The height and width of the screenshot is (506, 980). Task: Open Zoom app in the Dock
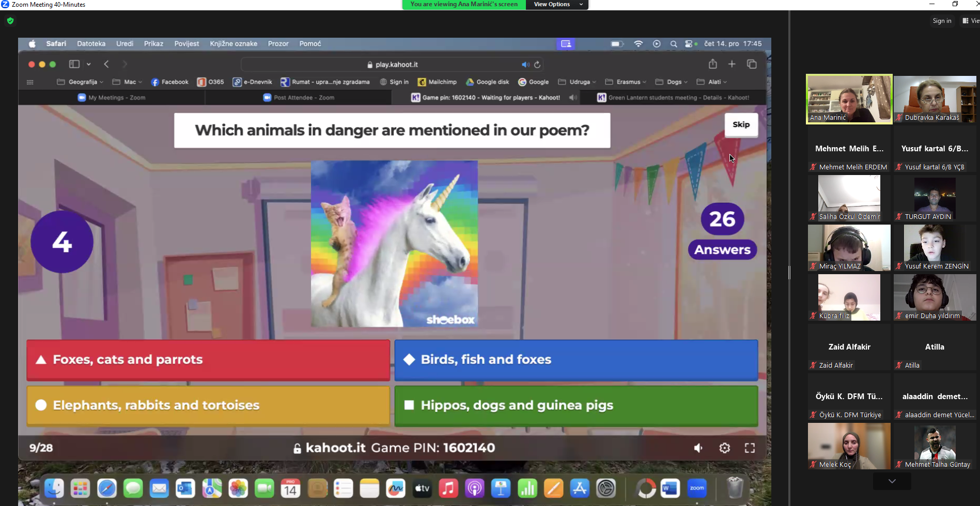(x=697, y=488)
